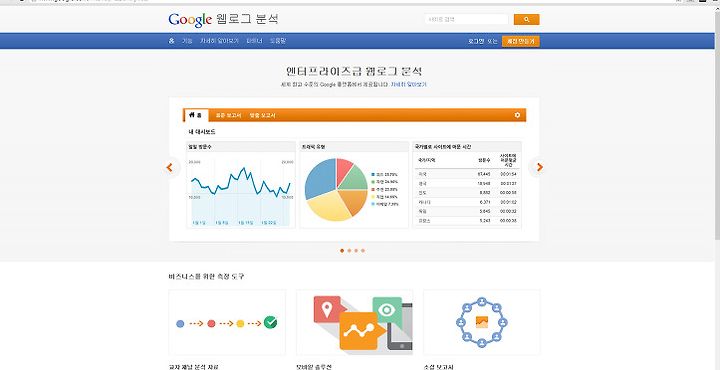Open the gear settings icon on dashboard bar

[518, 115]
